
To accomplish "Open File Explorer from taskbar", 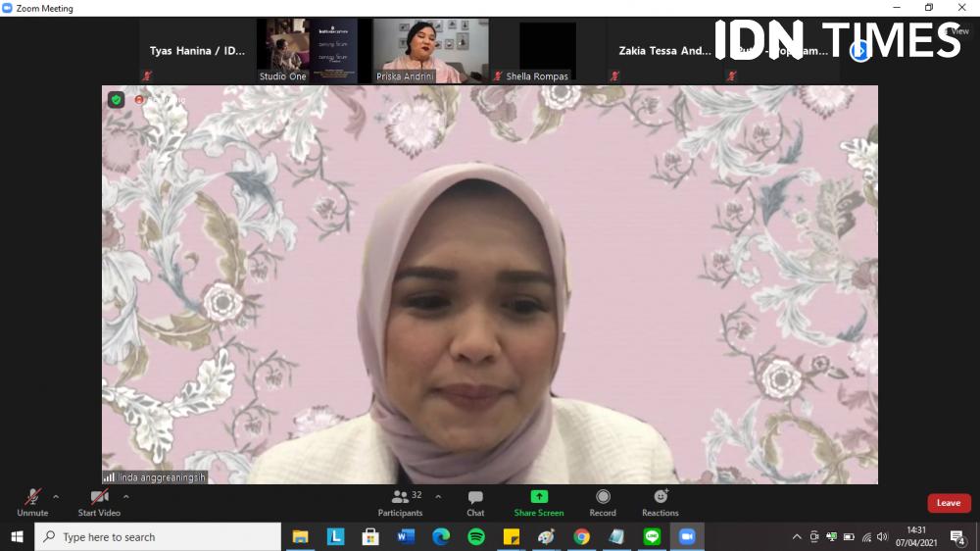I will tap(301, 536).
